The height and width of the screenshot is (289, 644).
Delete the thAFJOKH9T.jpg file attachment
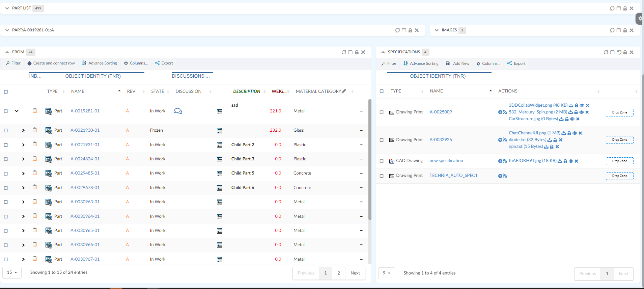pos(576,161)
